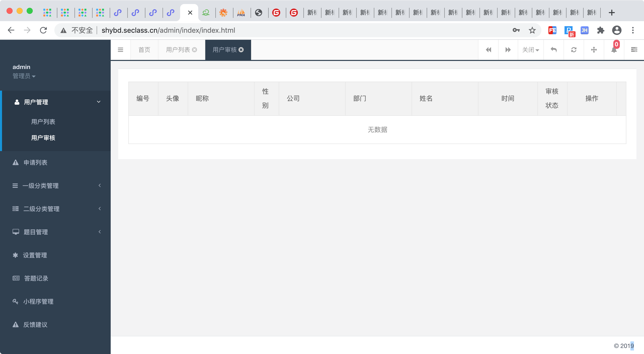644x354 pixels.
Task: Go to 小程序管理 in sidebar
Action: click(x=38, y=301)
